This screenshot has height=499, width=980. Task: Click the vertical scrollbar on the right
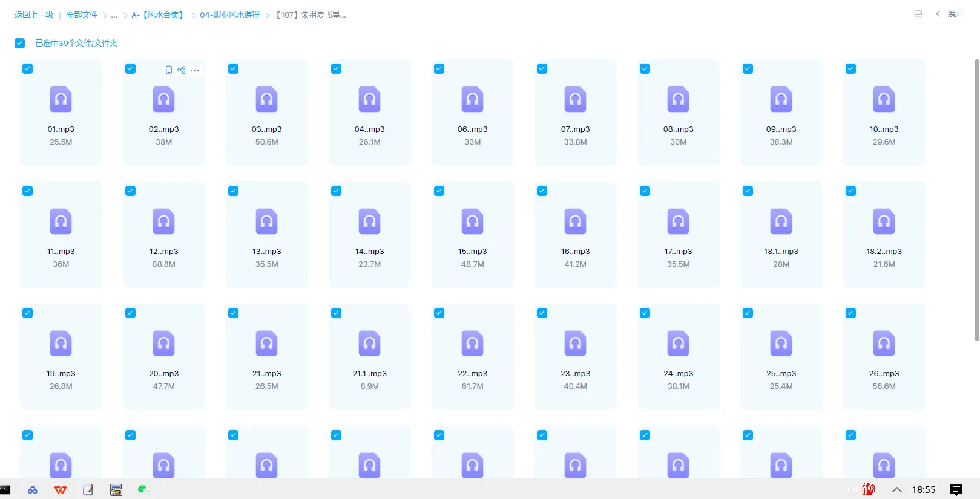[976, 200]
